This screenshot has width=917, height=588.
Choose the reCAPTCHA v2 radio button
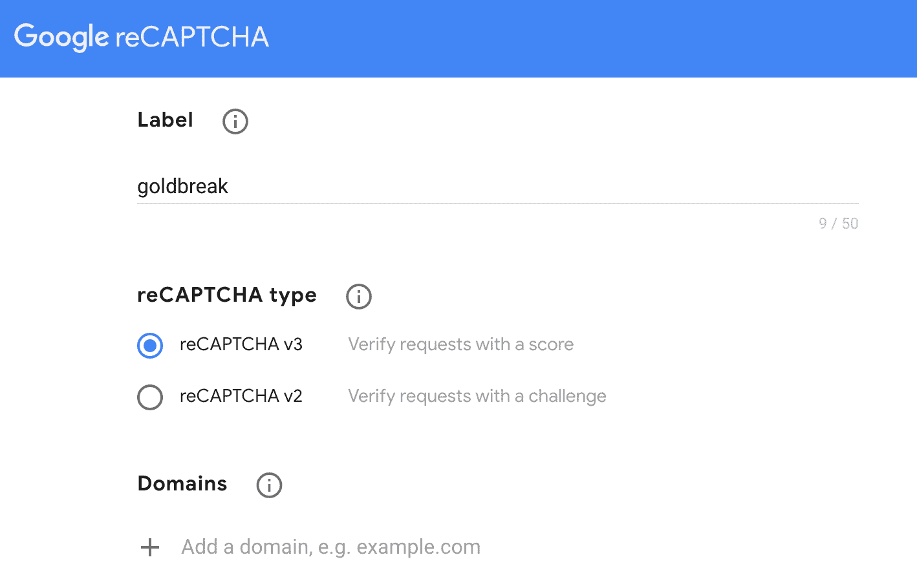[150, 397]
